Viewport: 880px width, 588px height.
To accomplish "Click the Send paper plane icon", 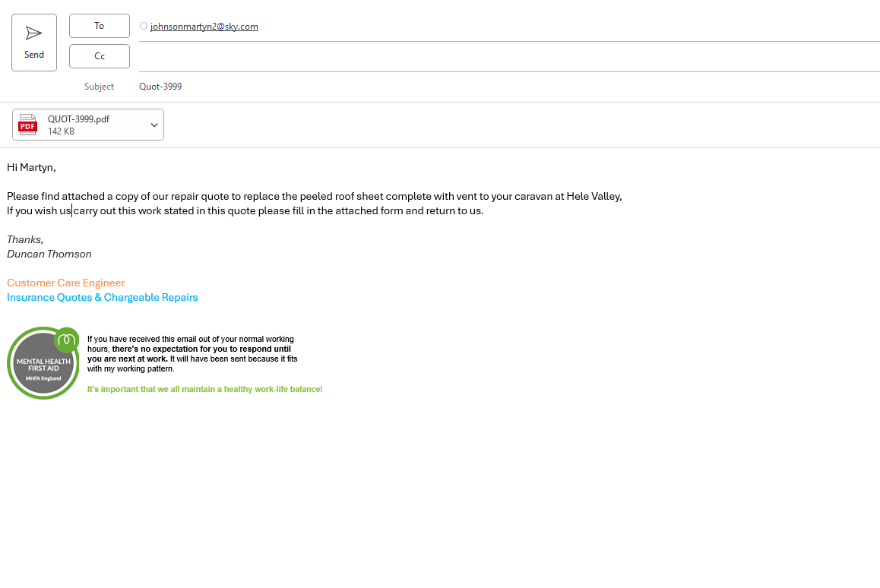I will (x=33, y=33).
